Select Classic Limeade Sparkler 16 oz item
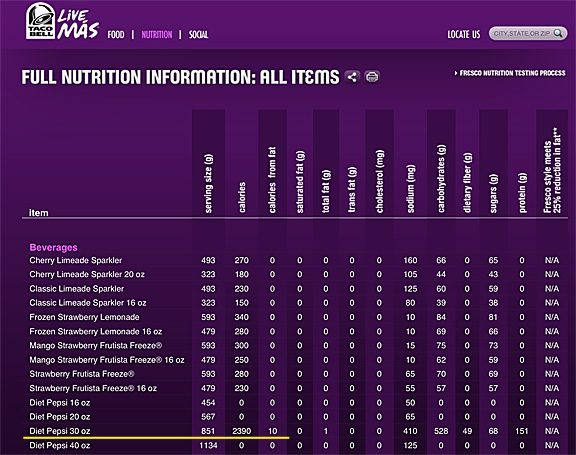The height and width of the screenshot is (455, 576). (x=88, y=303)
